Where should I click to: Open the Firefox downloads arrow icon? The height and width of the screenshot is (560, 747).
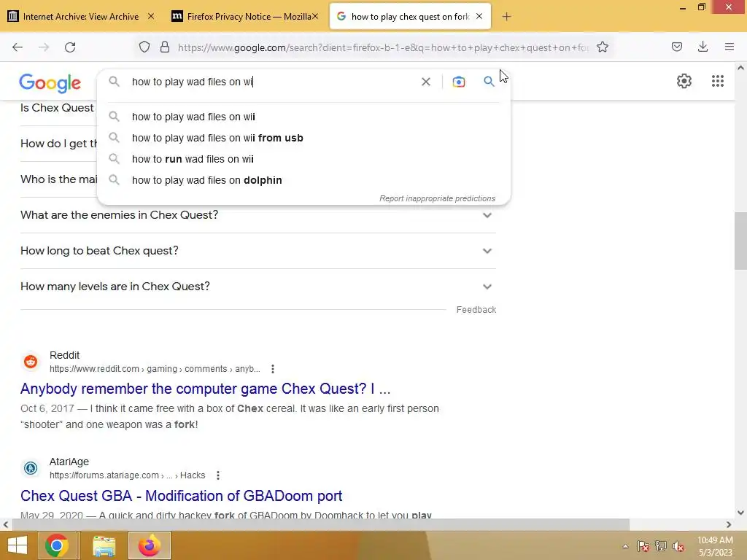coord(703,47)
